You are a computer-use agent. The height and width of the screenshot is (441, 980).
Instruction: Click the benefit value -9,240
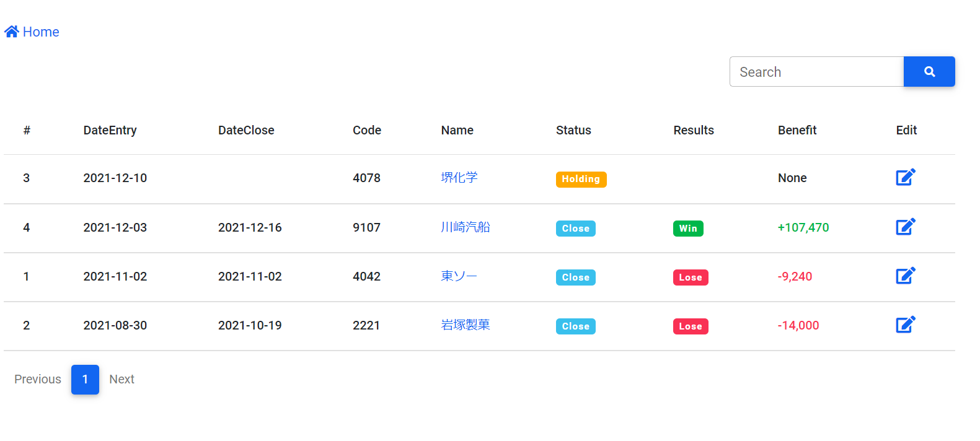[x=795, y=276]
